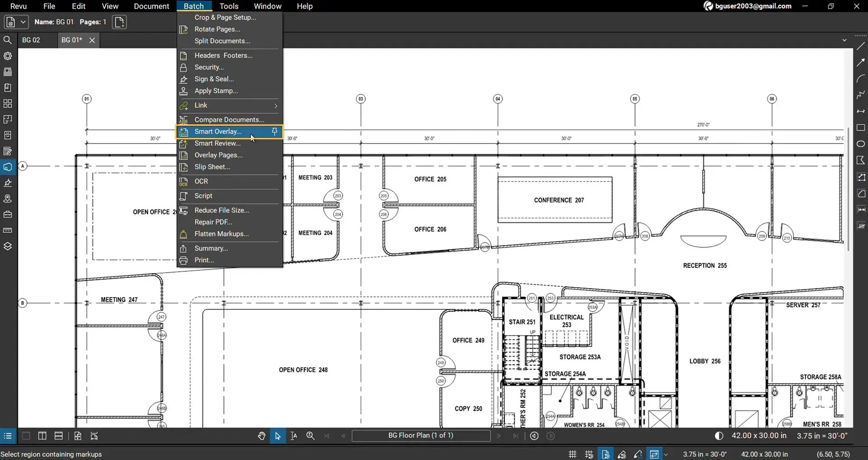Open the Thumbnails panel icon

click(x=8, y=72)
